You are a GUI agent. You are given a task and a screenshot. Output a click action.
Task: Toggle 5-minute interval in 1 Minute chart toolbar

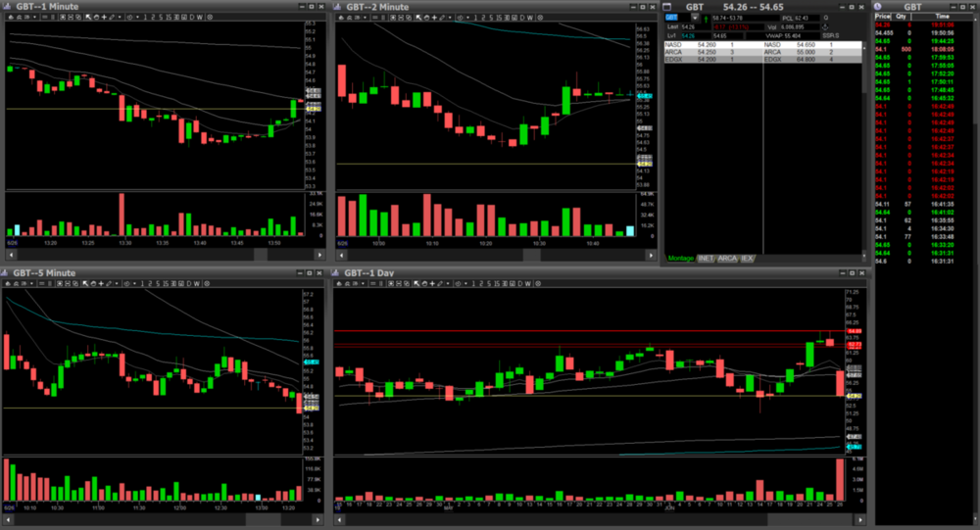tap(160, 18)
